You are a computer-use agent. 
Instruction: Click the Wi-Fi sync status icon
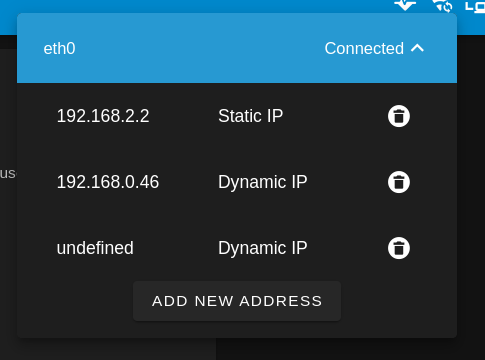442,6
